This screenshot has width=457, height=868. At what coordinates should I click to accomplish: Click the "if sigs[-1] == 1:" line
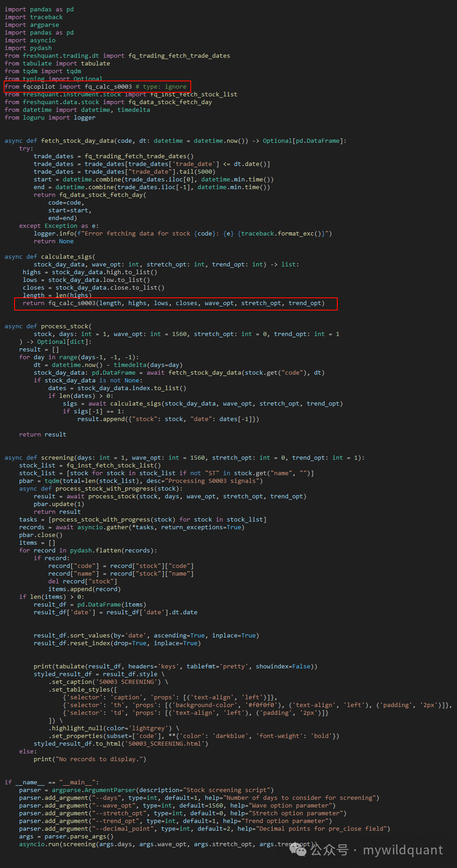point(94,411)
